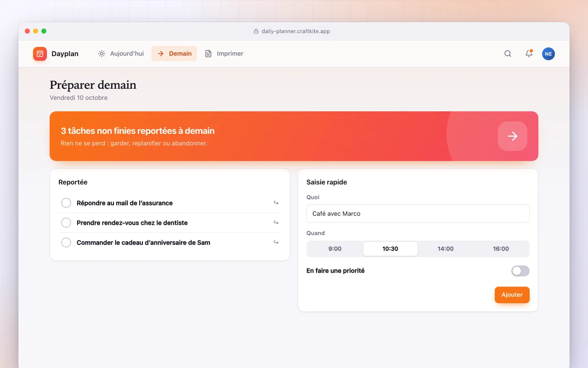Check off Prendre rendez-vous chez le dentiste
This screenshot has height=368, width=588.
point(66,223)
